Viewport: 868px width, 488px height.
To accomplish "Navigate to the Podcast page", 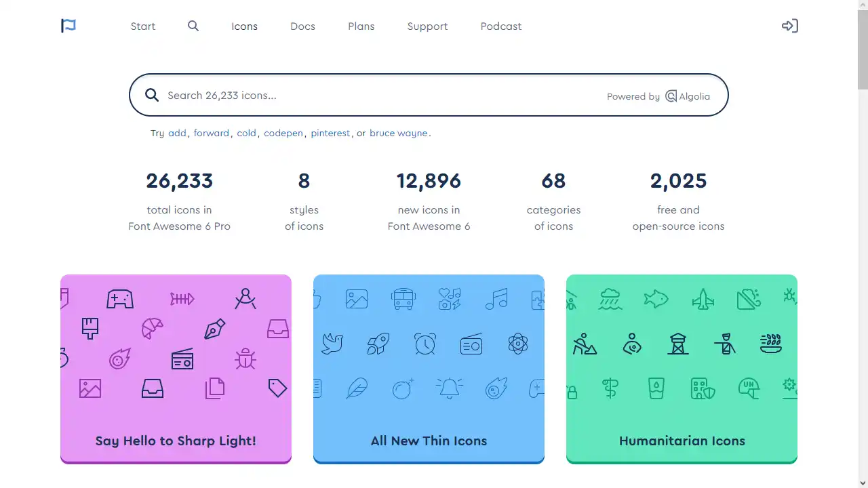I will pos(500,26).
